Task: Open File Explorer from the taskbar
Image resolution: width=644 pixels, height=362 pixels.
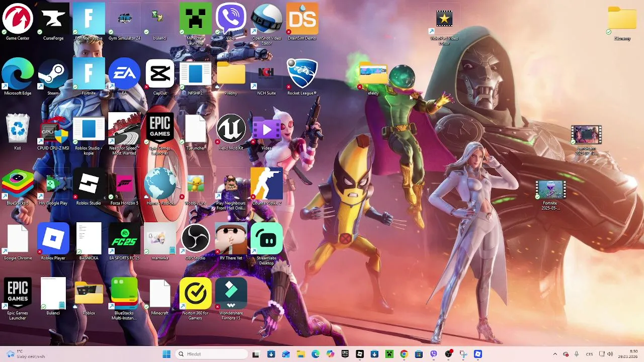Action: click(x=300, y=354)
